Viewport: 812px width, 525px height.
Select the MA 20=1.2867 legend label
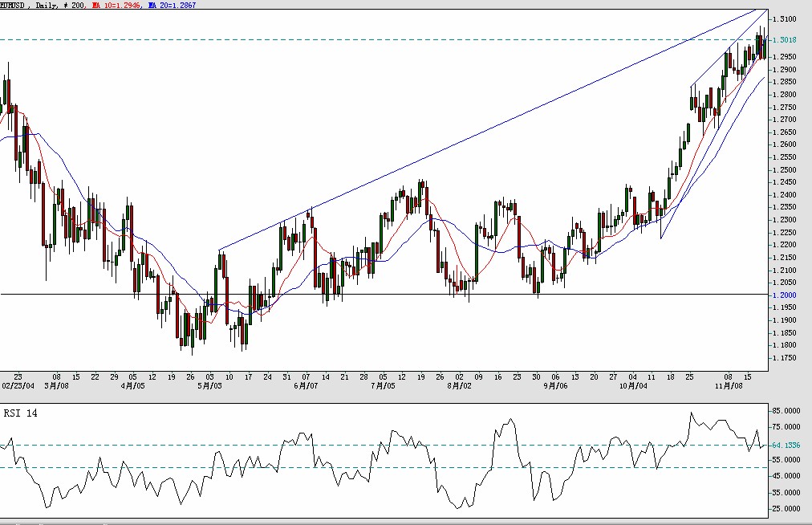click(172, 5)
